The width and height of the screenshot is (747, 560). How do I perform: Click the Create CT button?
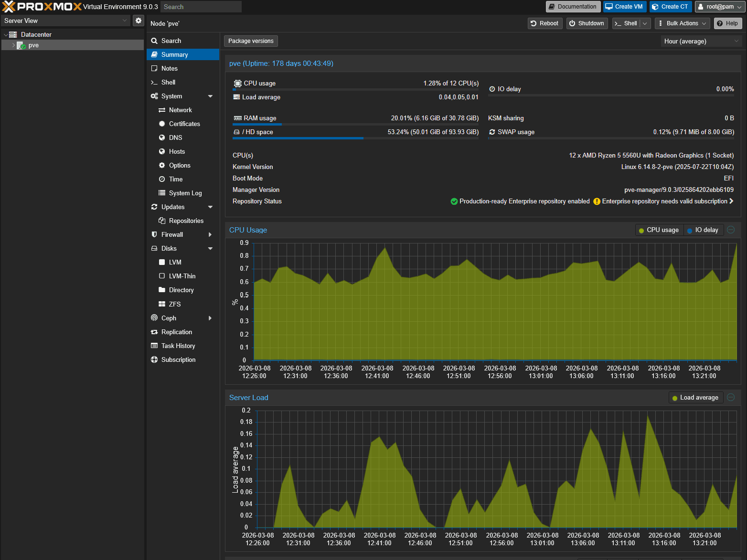[671, 7]
